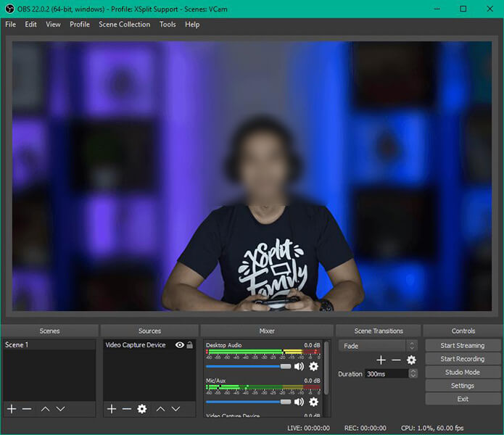Click the CPU: 1.0%, 60.00 fps status
The image size is (504, 435).
point(432,428)
